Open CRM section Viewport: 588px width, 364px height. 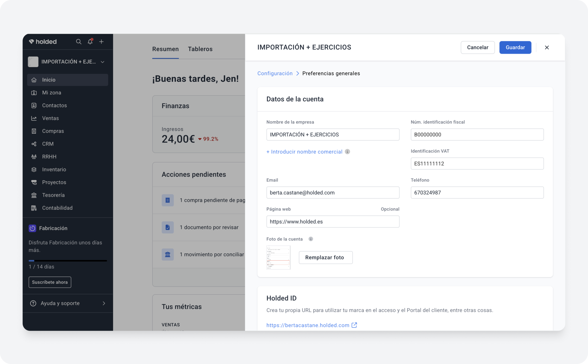point(68,144)
